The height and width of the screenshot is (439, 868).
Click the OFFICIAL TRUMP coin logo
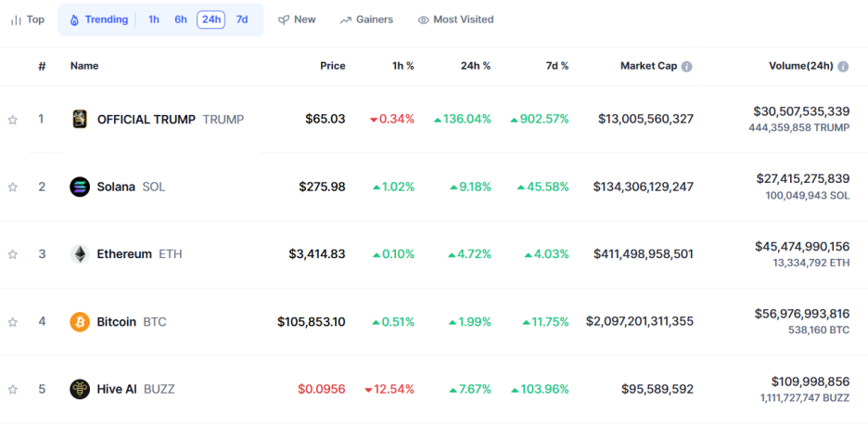(x=80, y=119)
